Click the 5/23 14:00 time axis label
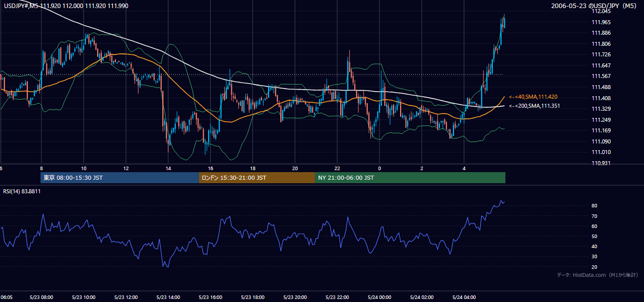This screenshot has height=302, width=644. [168, 297]
